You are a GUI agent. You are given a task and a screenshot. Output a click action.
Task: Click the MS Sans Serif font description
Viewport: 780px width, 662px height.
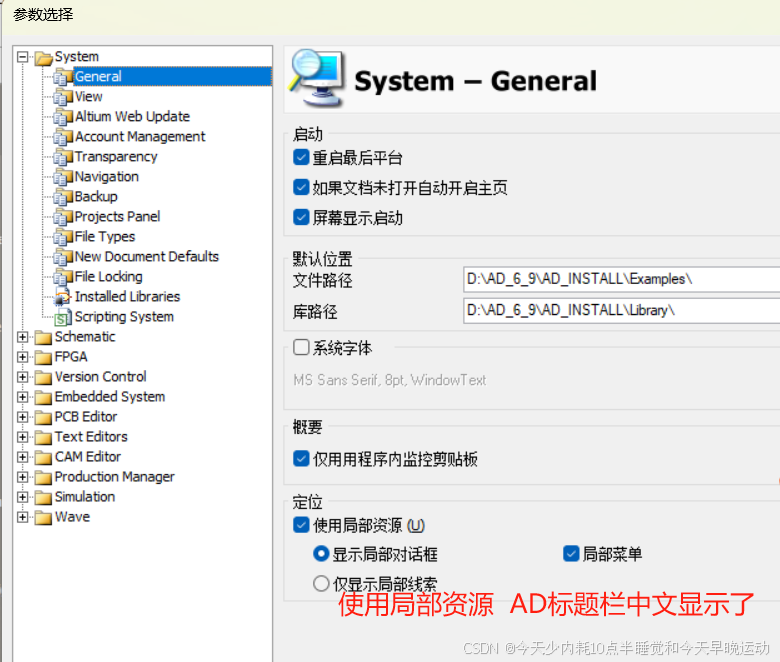(x=390, y=380)
